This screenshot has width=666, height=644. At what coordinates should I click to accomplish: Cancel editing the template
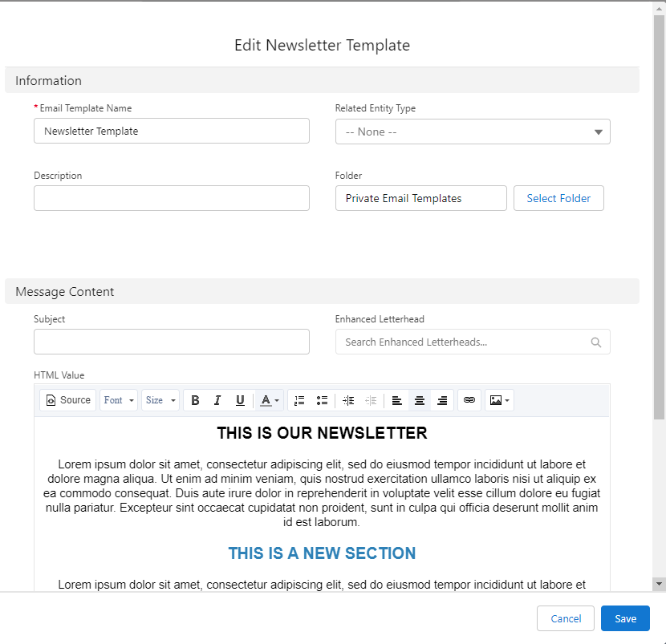tap(566, 618)
